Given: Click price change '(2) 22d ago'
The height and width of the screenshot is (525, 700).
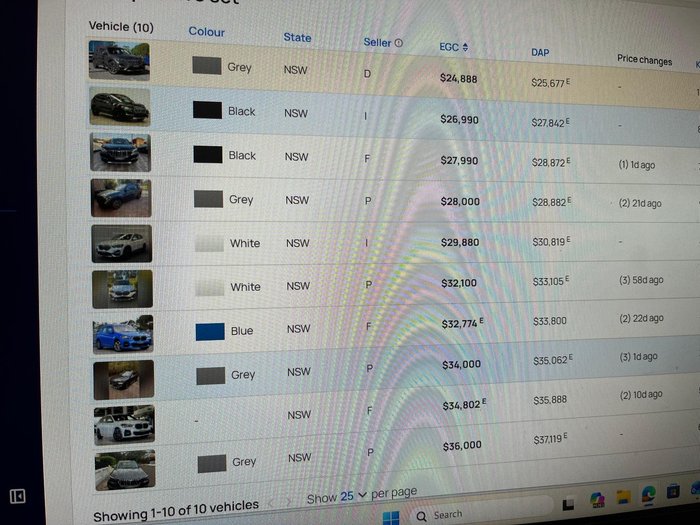Looking at the screenshot, I should [x=642, y=318].
